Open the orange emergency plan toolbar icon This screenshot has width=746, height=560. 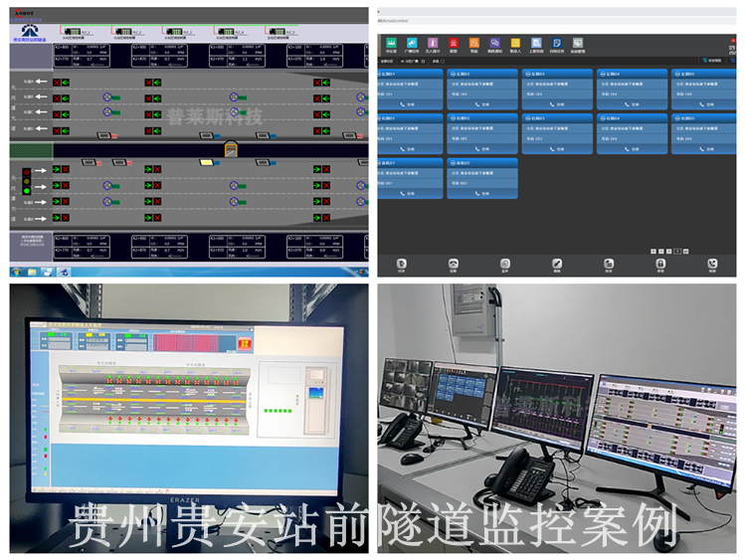473,44
